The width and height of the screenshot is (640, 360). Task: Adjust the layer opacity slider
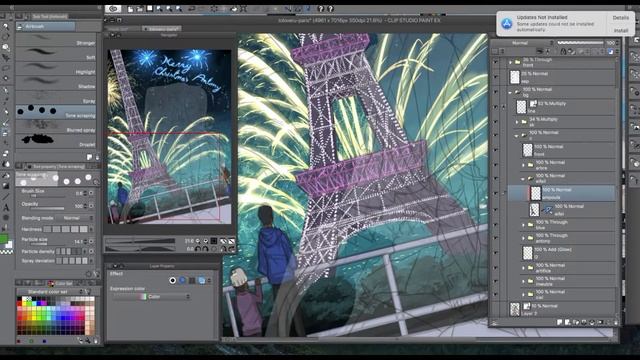[x=580, y=42]
